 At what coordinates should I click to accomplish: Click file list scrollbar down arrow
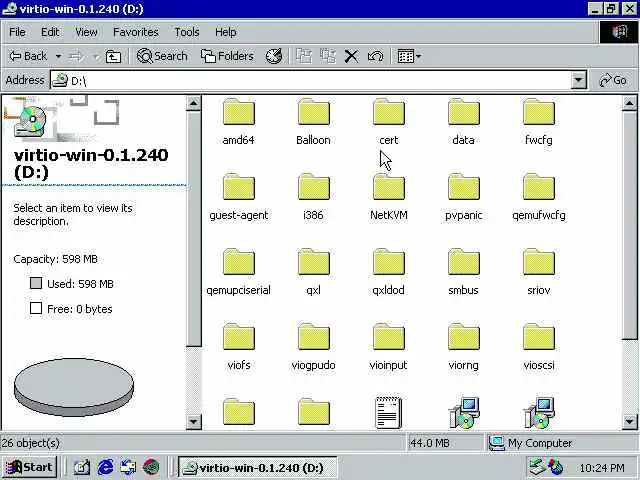629,422
